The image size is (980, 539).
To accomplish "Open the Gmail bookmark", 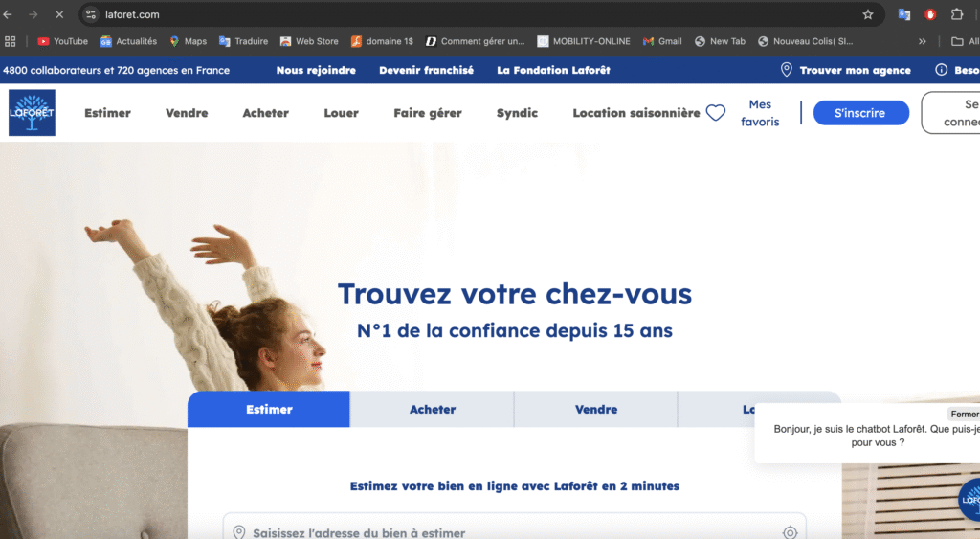I will click(662, 41).
